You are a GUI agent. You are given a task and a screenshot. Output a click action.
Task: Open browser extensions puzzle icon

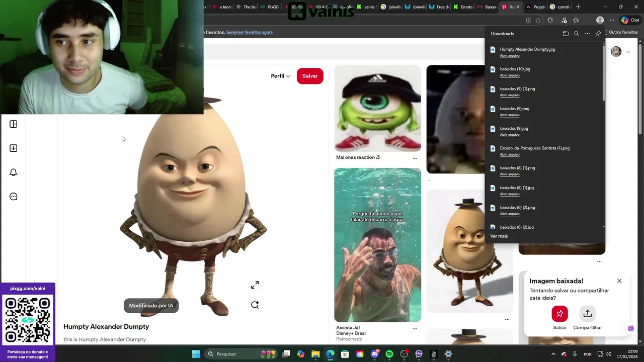(550, 20)
